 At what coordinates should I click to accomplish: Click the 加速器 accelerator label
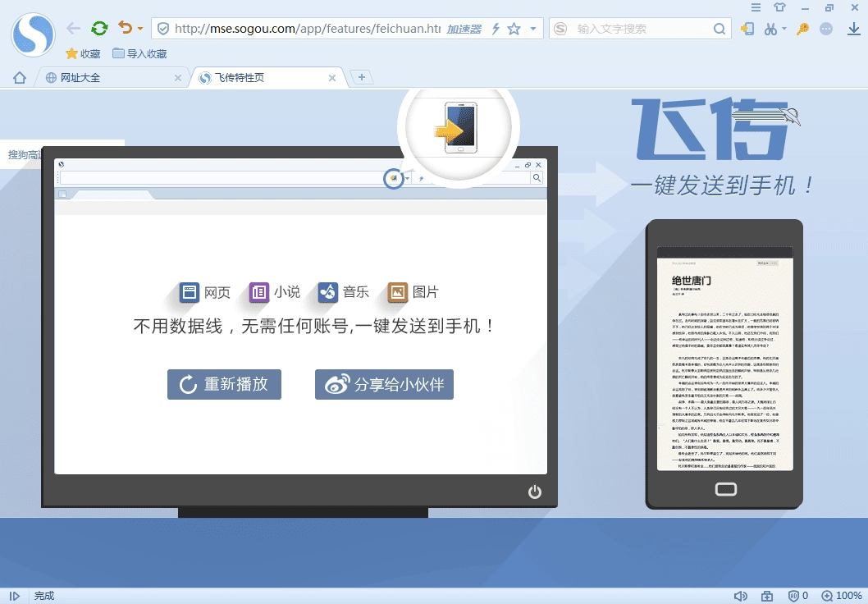click(464, 30)
